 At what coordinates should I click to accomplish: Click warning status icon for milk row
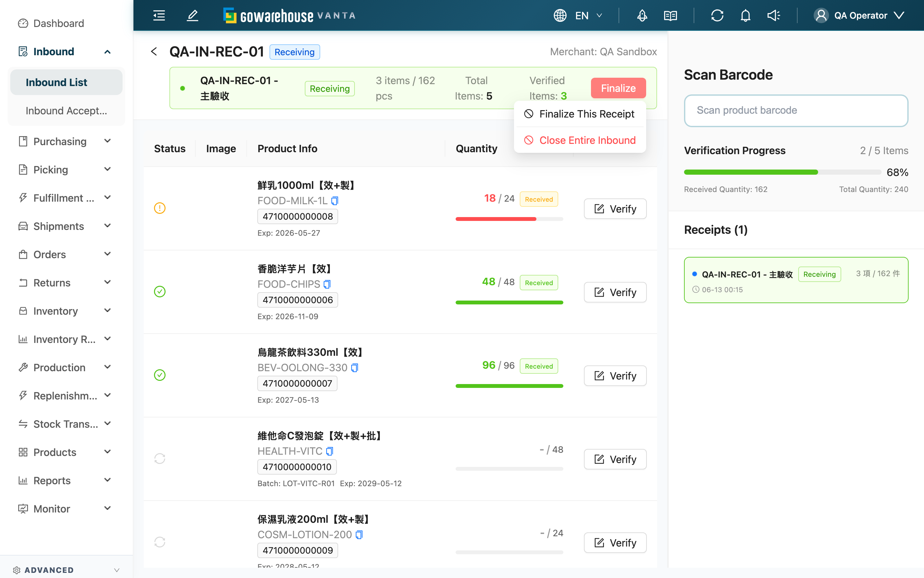(159, 208)
